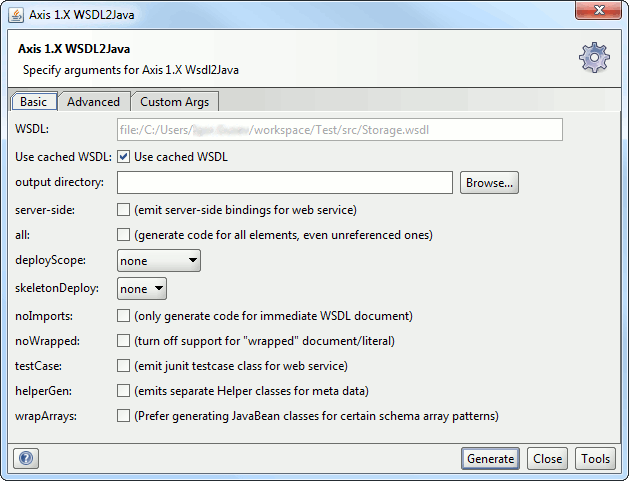Viewport: 629px width, 481px height.
Task: Click the WSDL file path field
Action: (340, 130)
